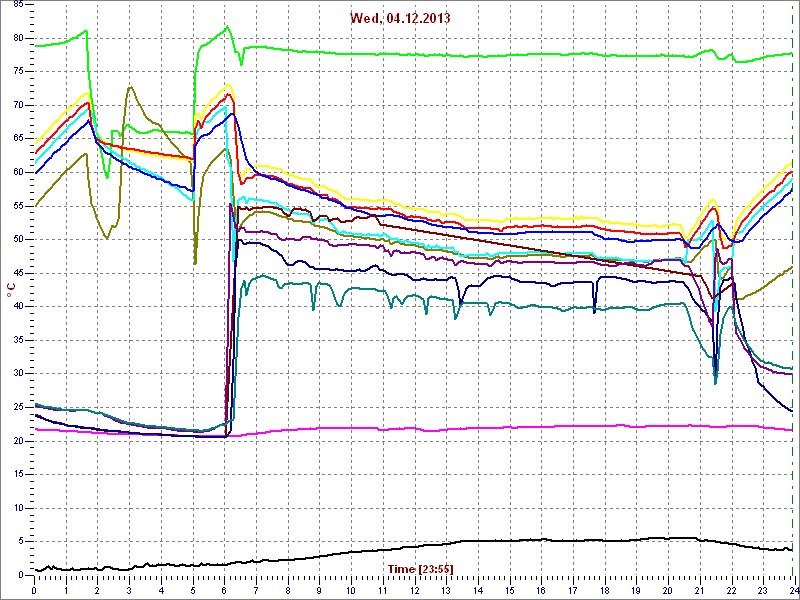Click the 65 value on the temperature axis
This screenshot has width=800, height=600.
pyautogui.click(x=18, y=139)
